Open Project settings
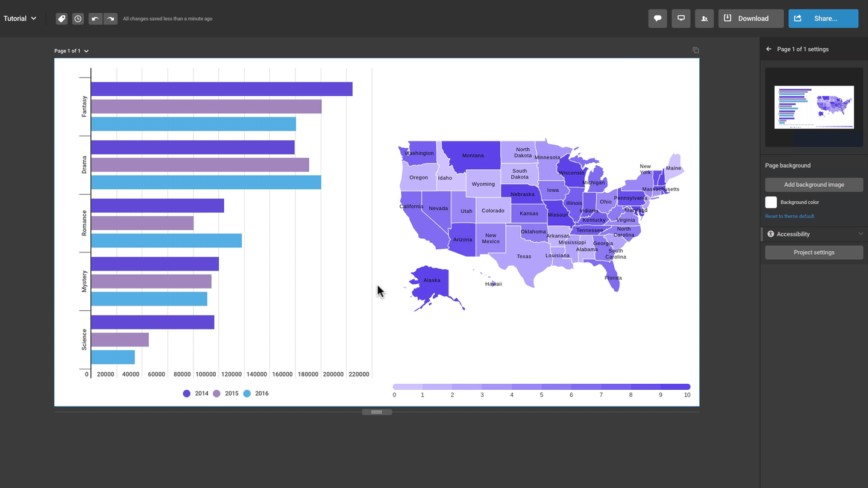The width and height of the screenshot is (868, 488). click(x=814, y=252)
